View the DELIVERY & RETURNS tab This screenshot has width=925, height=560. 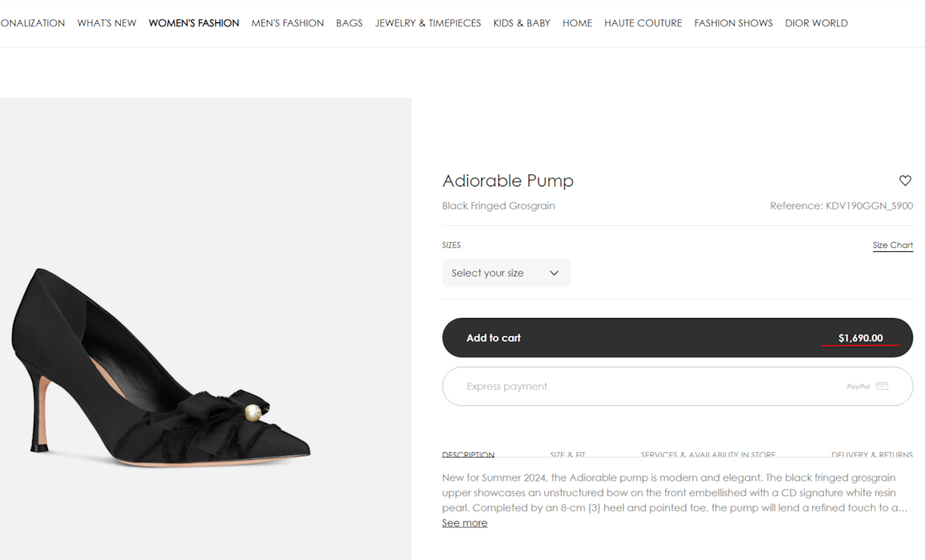(x=873, y=454)
